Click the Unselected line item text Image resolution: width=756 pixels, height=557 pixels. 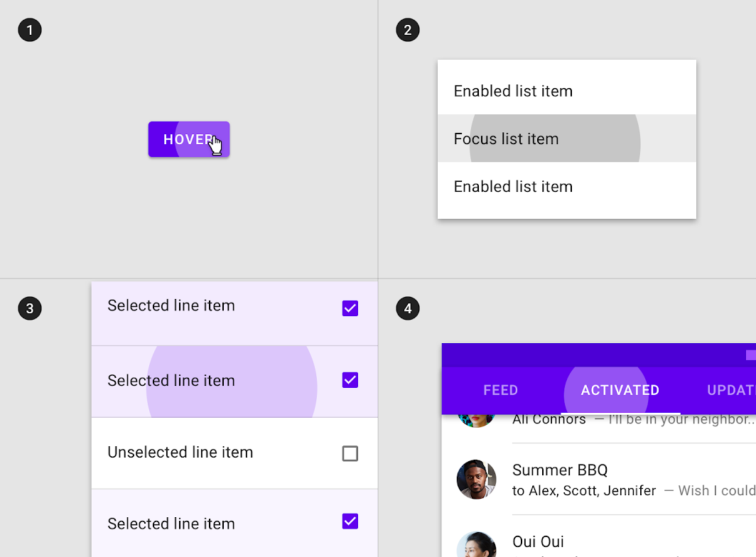pos(180,453)
